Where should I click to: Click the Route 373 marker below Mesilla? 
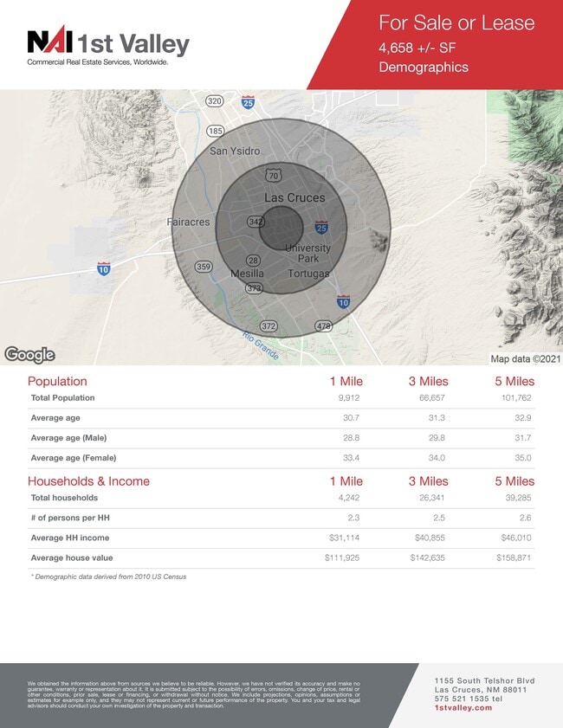pyautogui.click(x=254, y=287)
